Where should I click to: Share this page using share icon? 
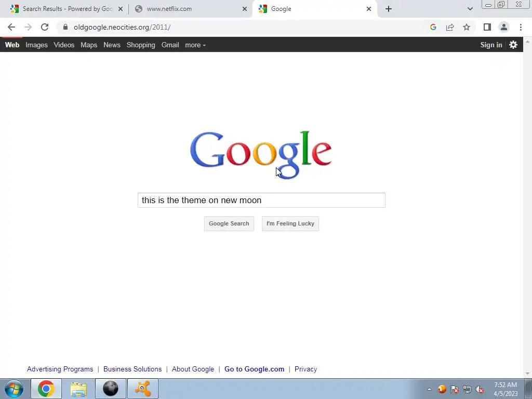pyautogui.click(x=450, y=27)
